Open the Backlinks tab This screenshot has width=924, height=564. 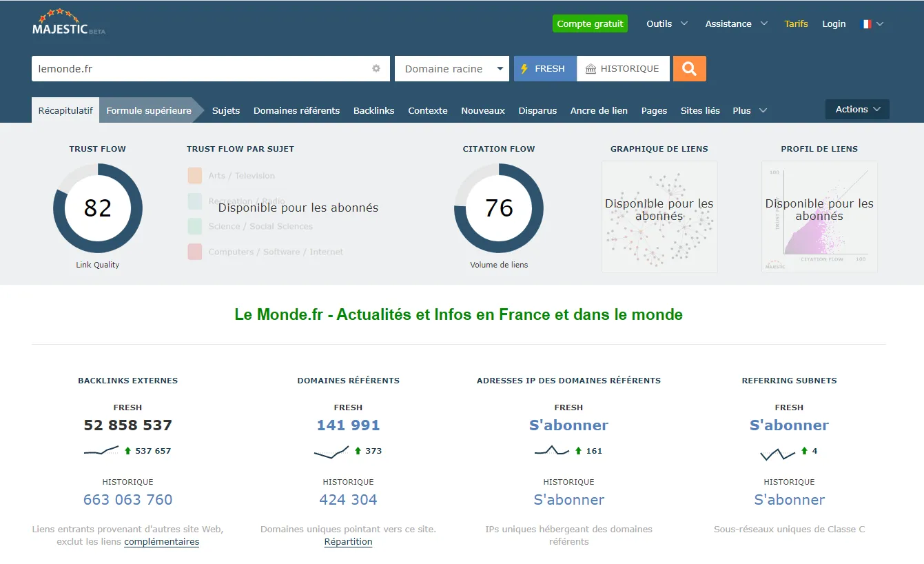(x=373, y=111)
